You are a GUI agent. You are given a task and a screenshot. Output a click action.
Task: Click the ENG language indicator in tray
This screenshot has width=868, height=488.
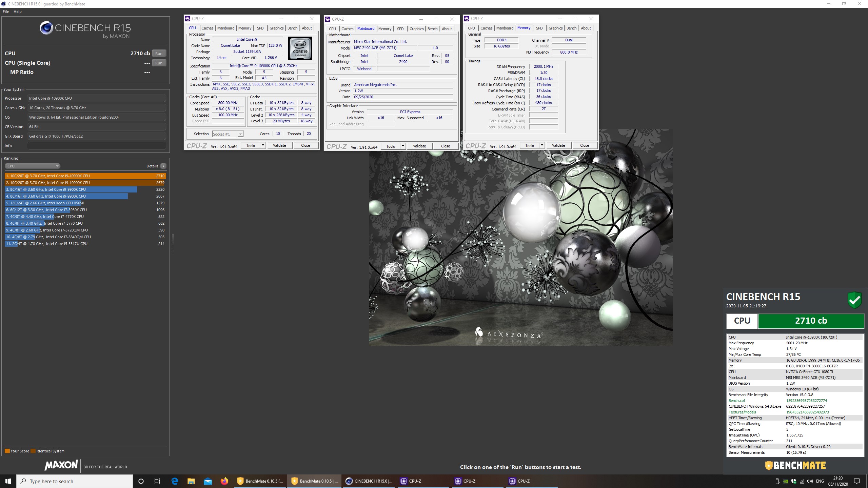click(x=820, y=481)
